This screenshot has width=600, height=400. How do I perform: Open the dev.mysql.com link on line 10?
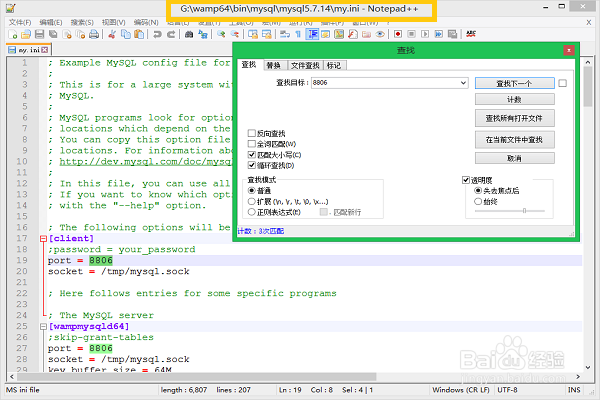(145, 162)
